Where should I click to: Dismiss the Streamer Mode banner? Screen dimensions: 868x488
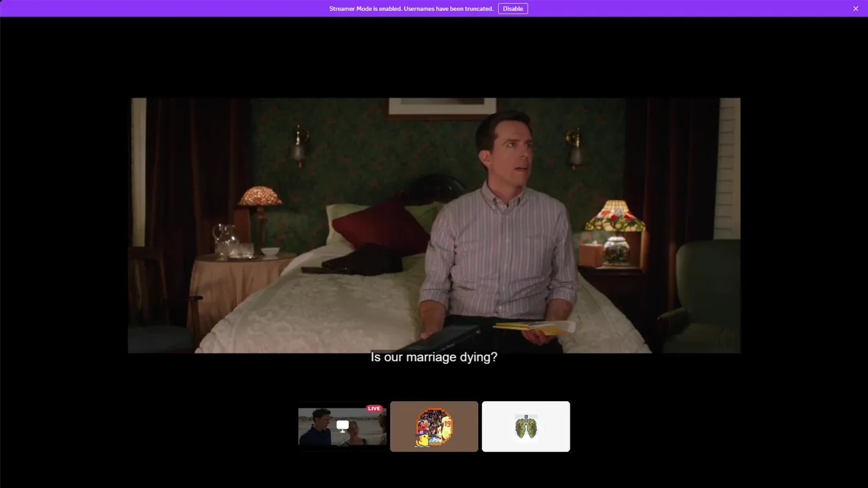pos(856,9)
